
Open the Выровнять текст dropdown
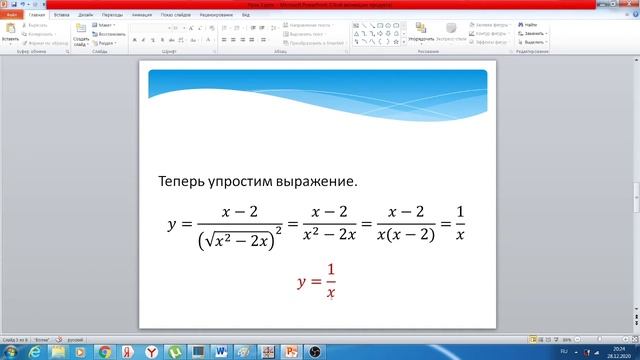(305, 34)
